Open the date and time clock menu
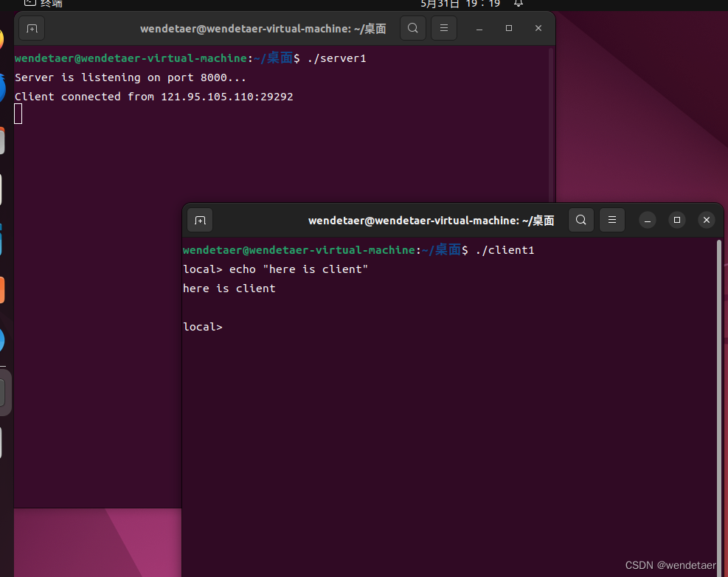 pyautogui.click(x=460, y=4)
